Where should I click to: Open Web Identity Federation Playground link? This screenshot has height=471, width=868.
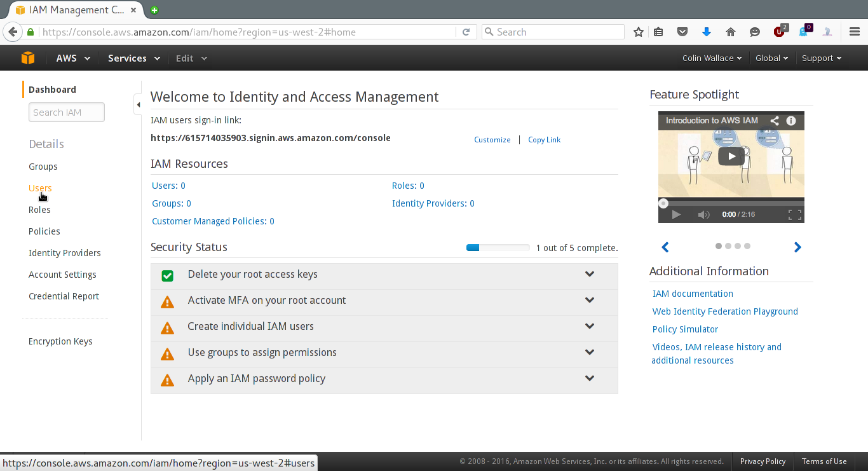[725, 311]
